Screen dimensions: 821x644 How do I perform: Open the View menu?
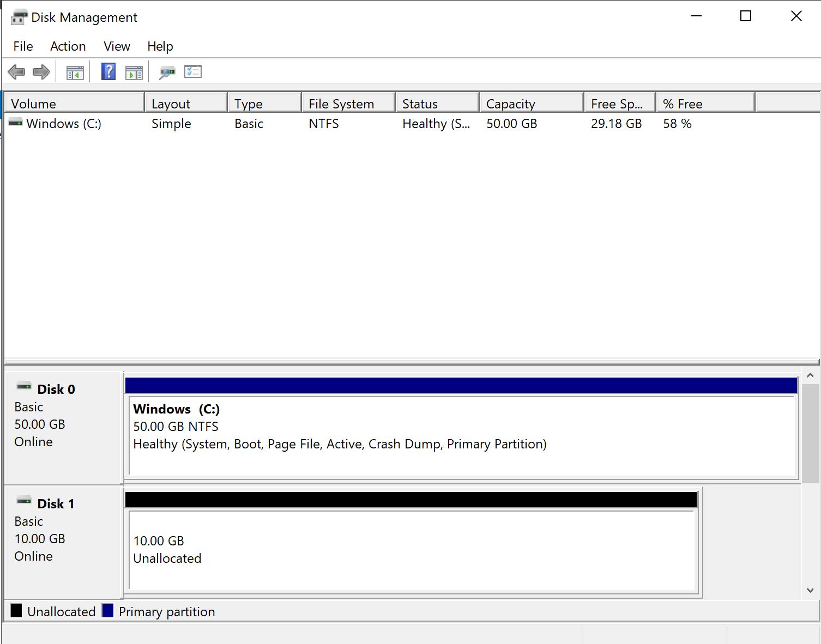point(117,46)
